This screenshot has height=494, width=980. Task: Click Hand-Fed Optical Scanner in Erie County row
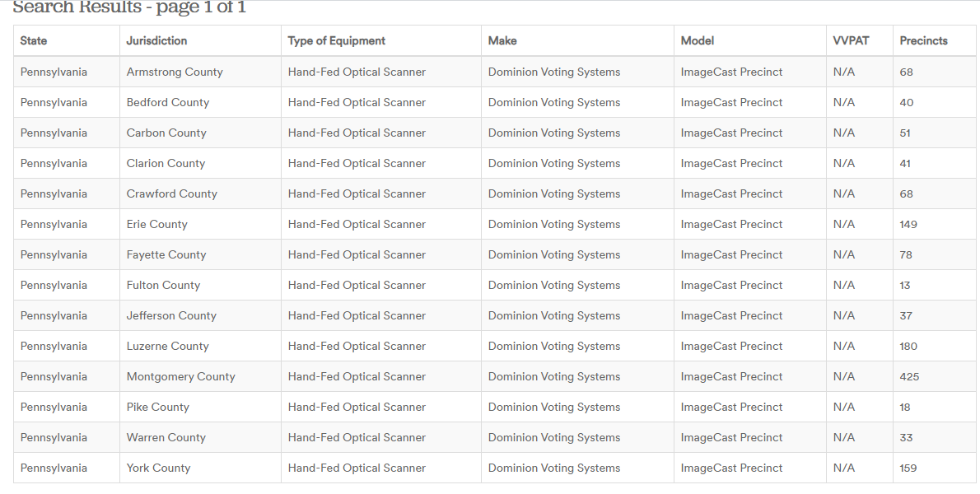[x=357, y=224]
